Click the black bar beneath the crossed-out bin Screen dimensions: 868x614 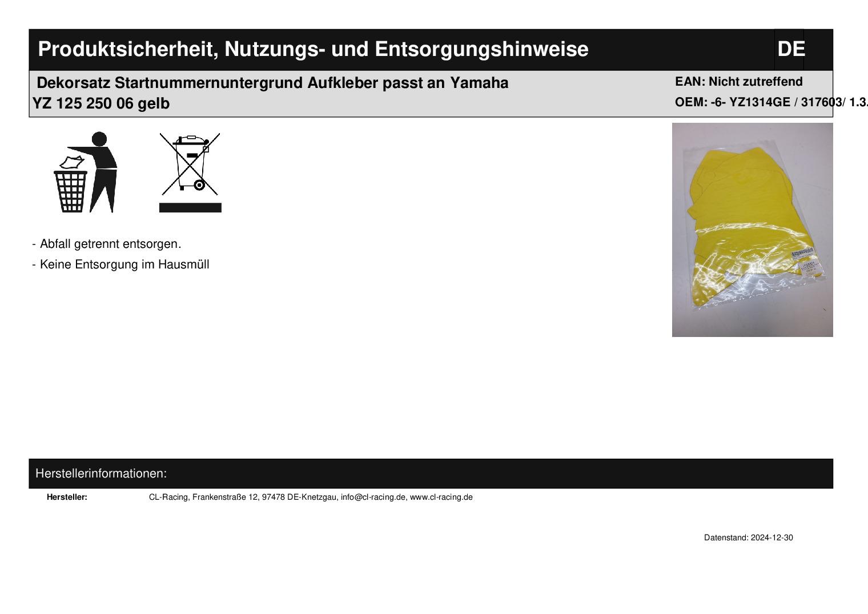pyautogui.click(x=190, y=207)
